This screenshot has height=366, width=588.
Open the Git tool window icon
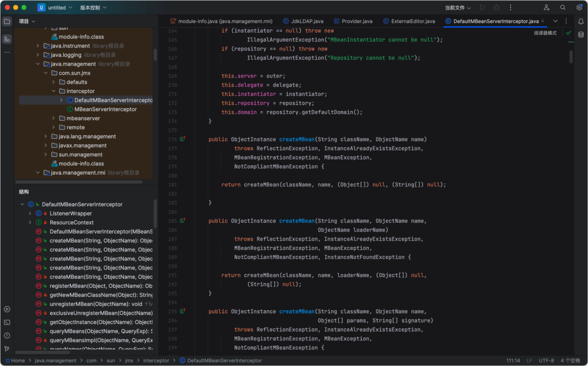7,349
